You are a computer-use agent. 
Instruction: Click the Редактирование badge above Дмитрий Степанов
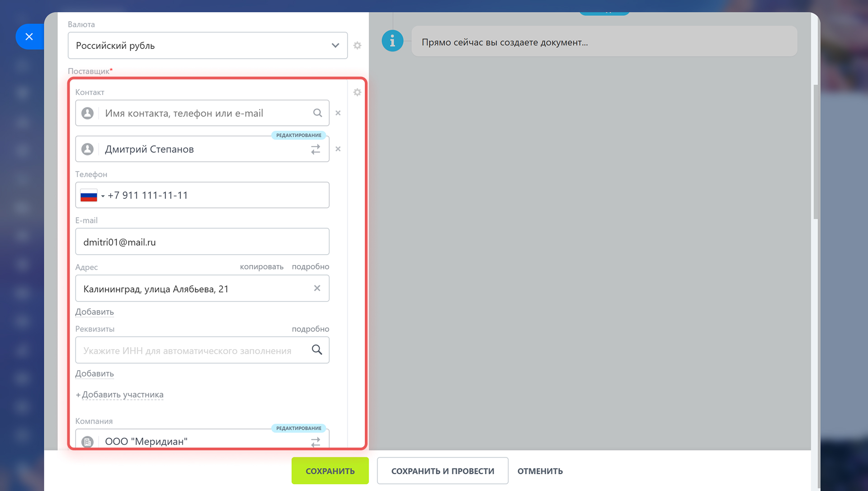(x=299, y=135)
